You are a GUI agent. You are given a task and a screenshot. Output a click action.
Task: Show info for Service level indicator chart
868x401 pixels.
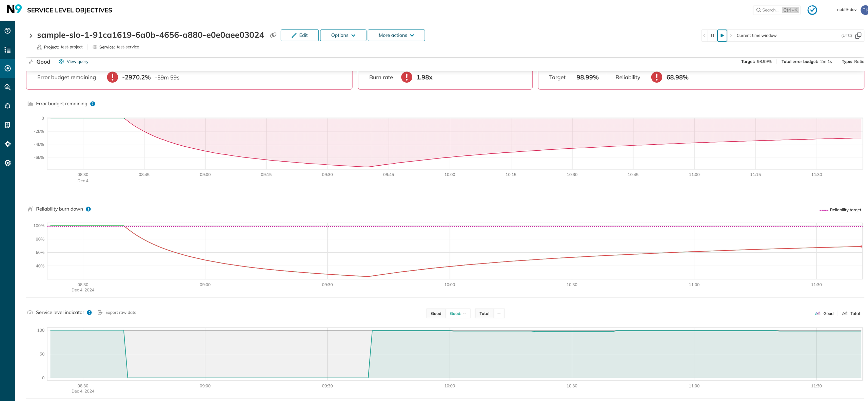89,313
